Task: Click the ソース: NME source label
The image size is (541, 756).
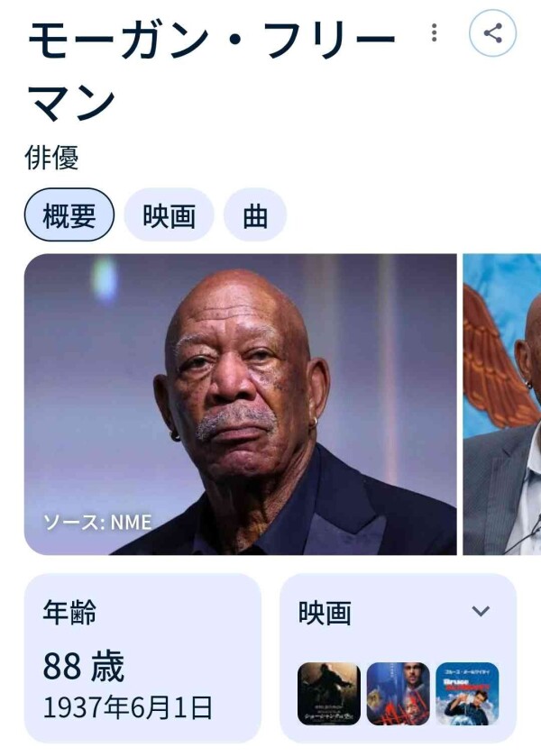Action: coord(97,522)
